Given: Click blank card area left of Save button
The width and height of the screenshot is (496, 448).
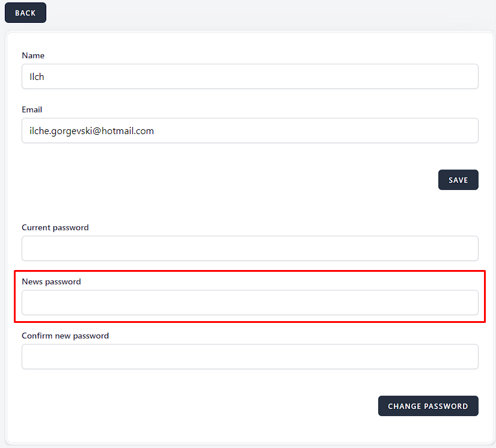Looking at the screenshot, I should coord(228,180).
